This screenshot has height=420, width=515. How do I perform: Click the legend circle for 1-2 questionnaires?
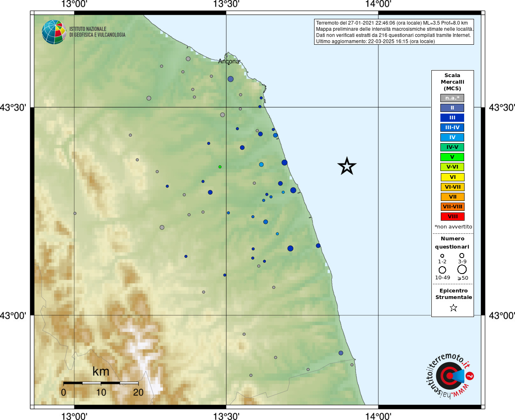tap(442, 256)
